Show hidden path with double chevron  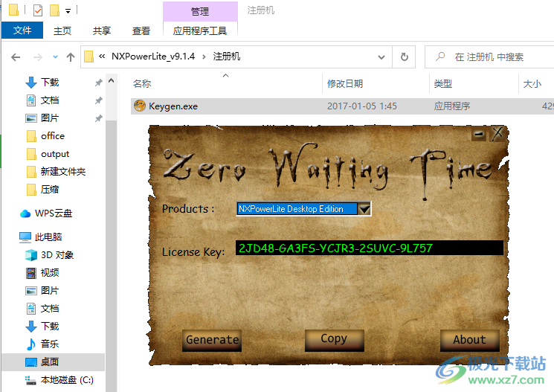click(102, 57)
